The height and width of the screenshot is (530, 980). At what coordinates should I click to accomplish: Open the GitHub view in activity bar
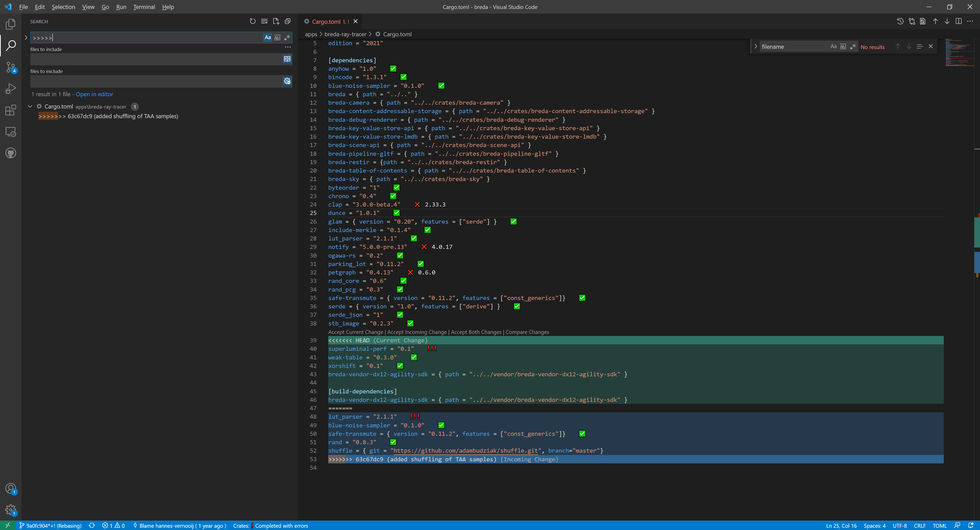click(11, 153)
